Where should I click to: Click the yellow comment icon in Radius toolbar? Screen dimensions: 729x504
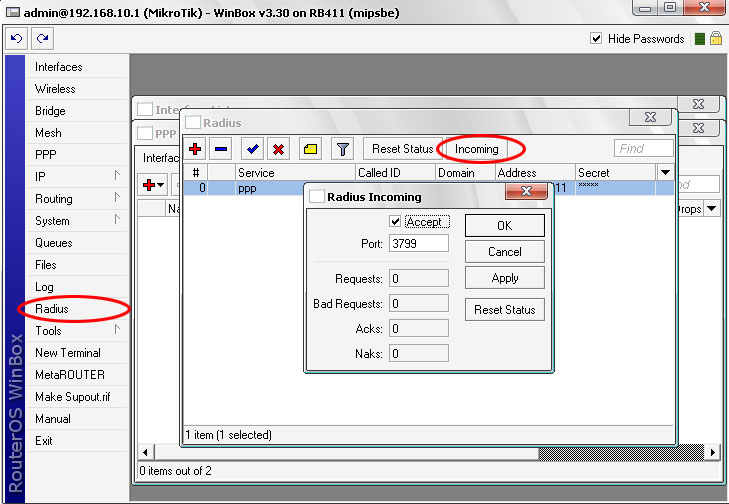(311, 149)
